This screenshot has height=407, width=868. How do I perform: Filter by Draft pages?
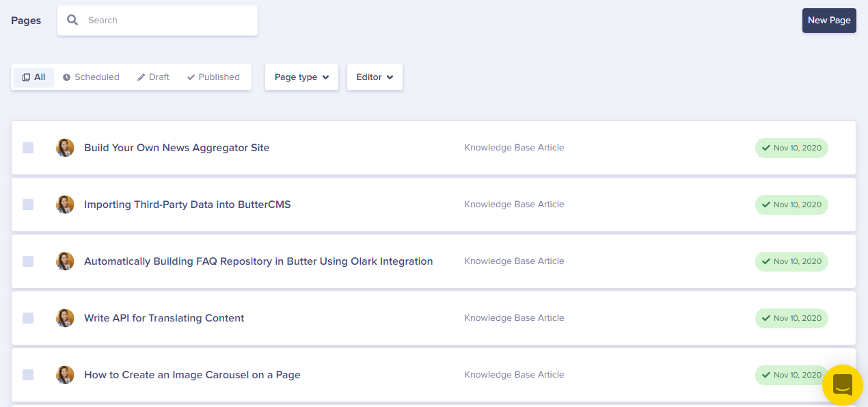click(153, 77)
